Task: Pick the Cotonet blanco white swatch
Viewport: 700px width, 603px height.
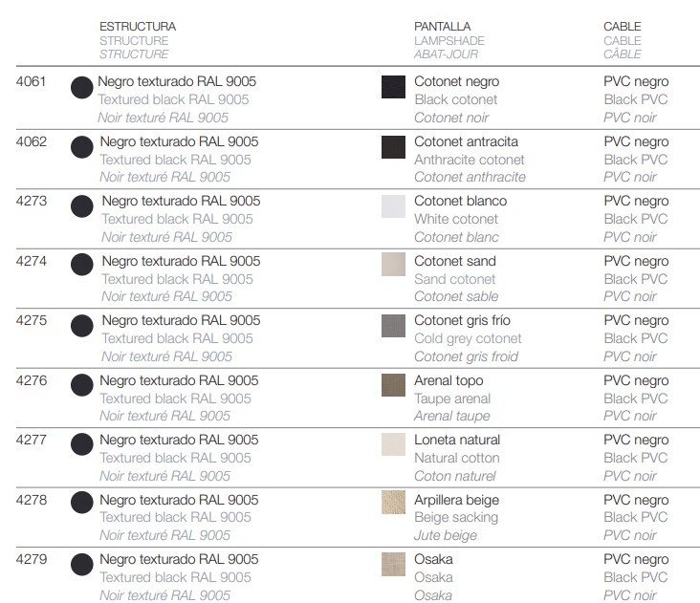Action: [393, 206]
